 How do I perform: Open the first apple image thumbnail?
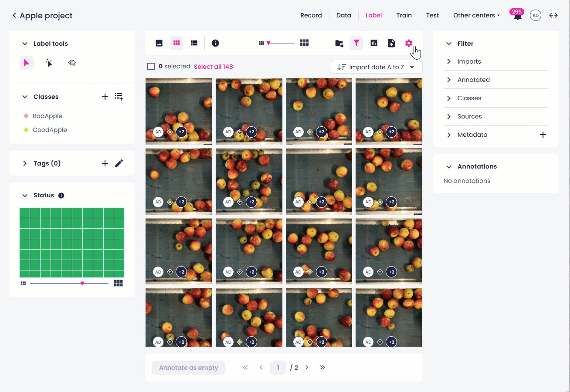pyautogui.click(x=179, y=111)
